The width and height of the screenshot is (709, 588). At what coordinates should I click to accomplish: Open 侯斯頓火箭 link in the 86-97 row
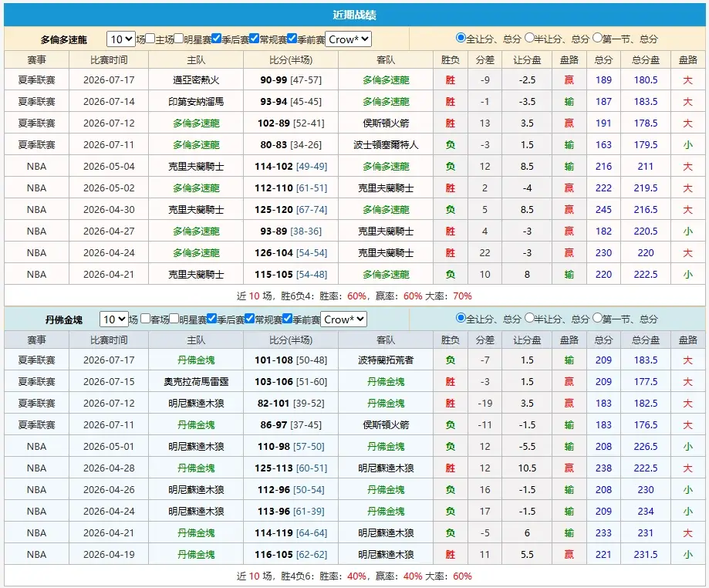point(386,424)
